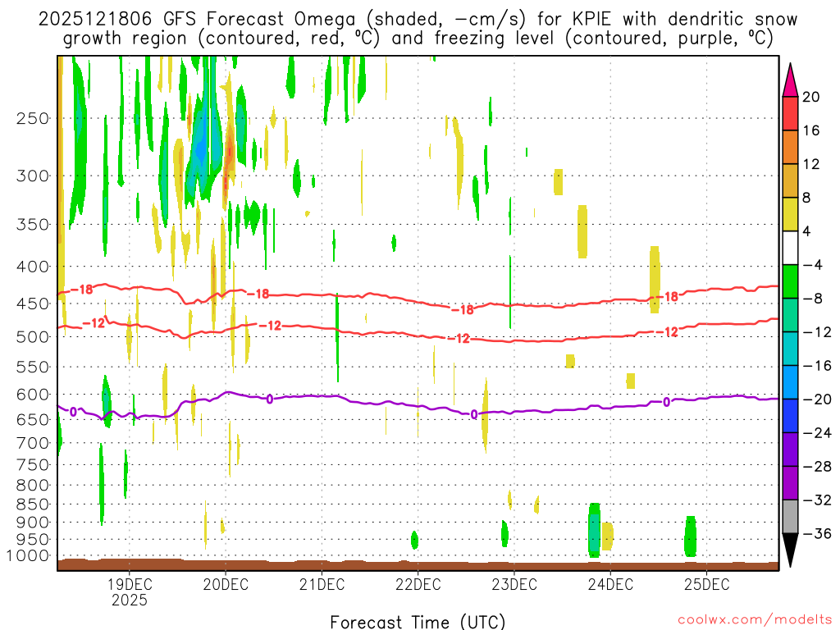
Task: Click the 550 pressure level label
Action: pyautogui.click(x=33, y=367)
